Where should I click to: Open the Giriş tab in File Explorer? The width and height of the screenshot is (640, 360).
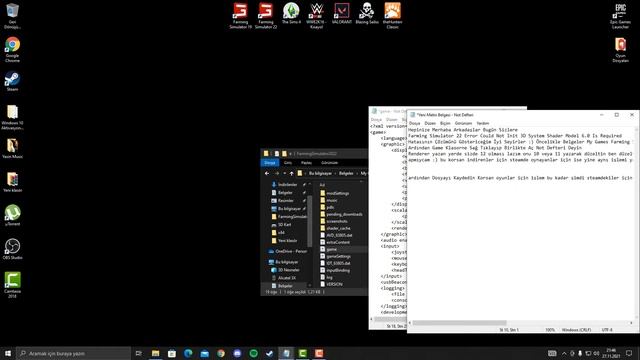[x=288, y=163]
